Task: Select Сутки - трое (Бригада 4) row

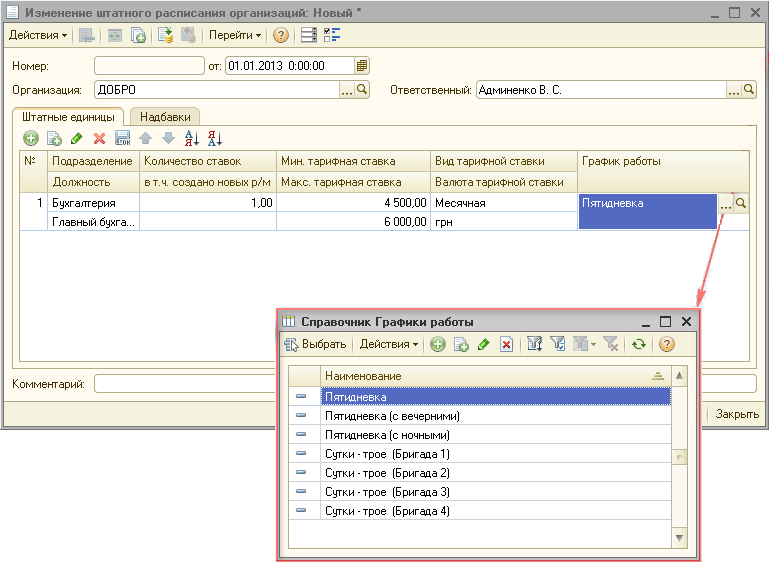Action: (495, 511)
